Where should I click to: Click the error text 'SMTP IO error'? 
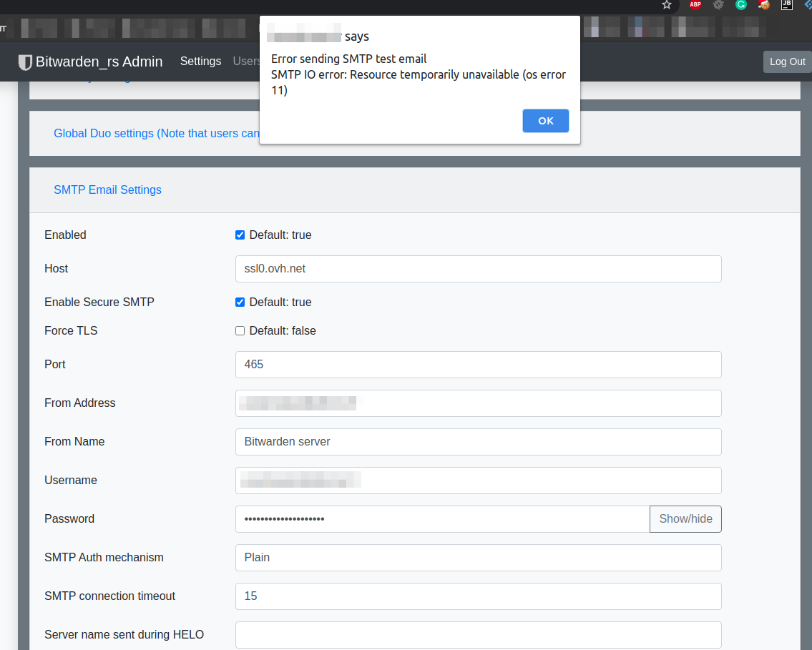308,74
